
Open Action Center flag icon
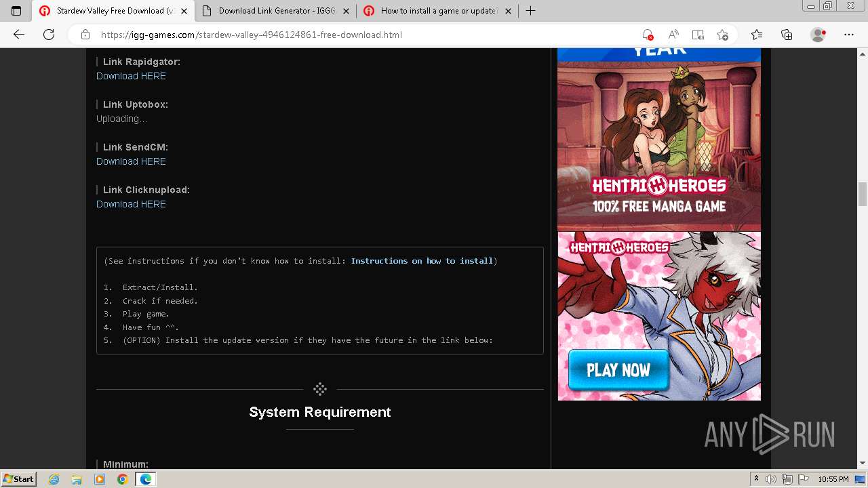tap(804, 479)
